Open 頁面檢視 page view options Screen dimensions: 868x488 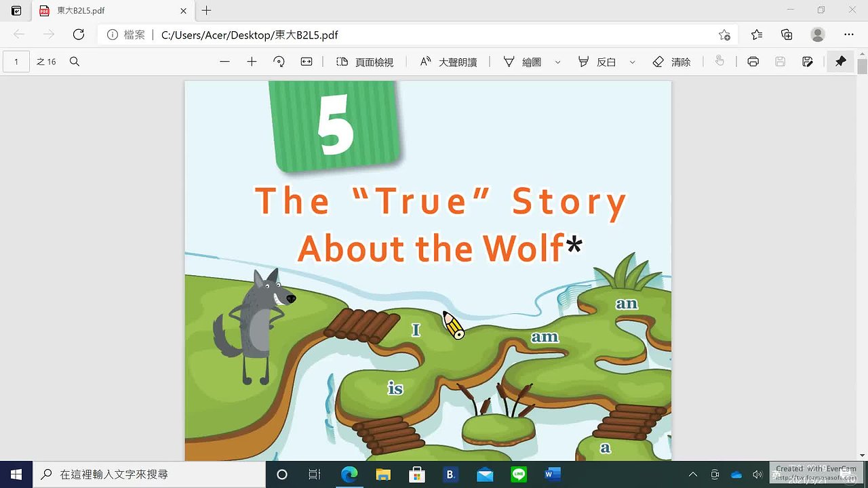tap(365, 62)
